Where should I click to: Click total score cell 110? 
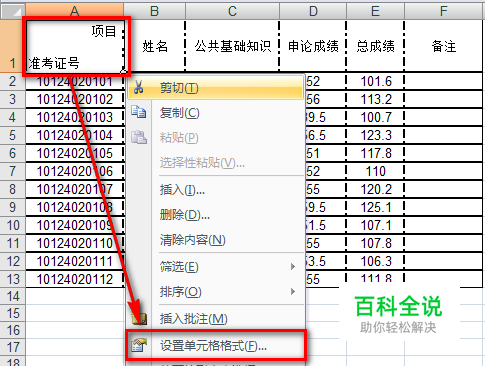click(x=375, y=171)
